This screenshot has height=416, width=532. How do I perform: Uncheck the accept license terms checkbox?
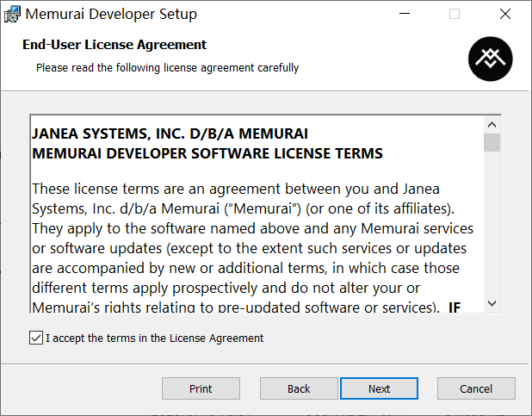click(36, 338)
